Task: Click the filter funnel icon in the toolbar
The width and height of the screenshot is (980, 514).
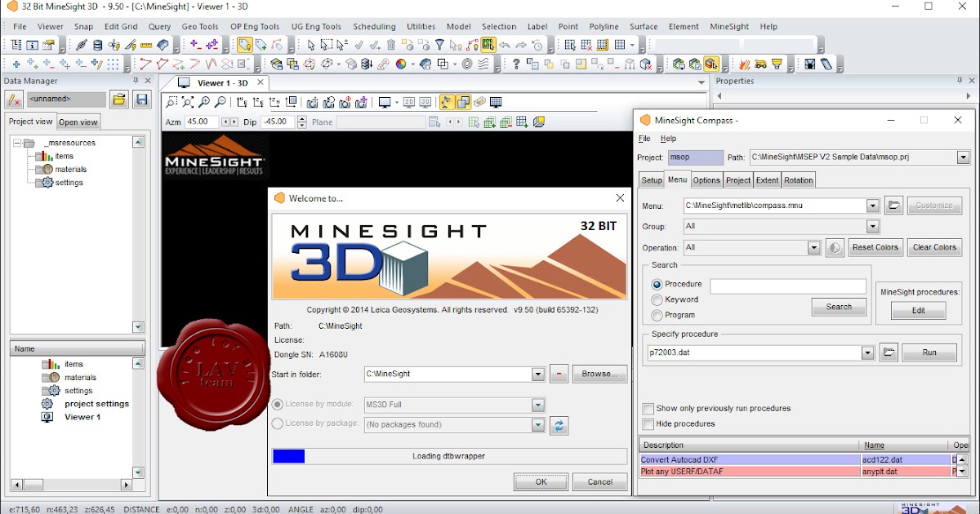Action: pos(439,46)
